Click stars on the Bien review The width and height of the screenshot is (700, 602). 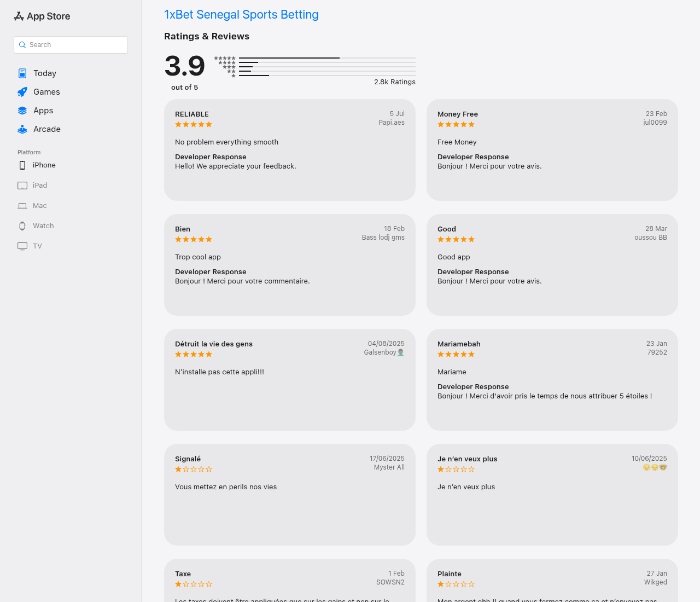point(194,240)
